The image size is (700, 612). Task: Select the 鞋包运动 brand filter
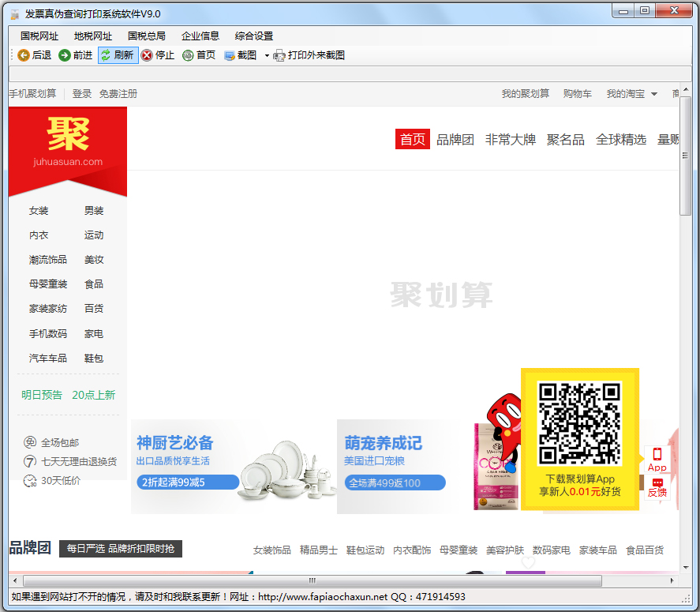coord(365,550)
